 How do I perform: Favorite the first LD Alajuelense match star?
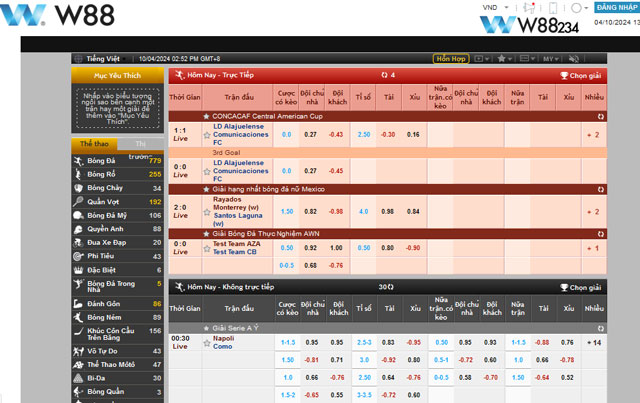point(207,135)
